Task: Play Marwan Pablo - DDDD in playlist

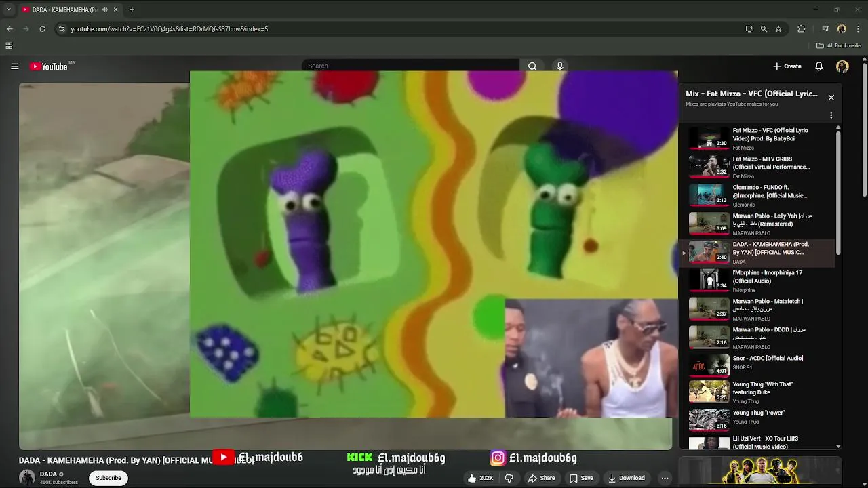Action: click(758, 337)
